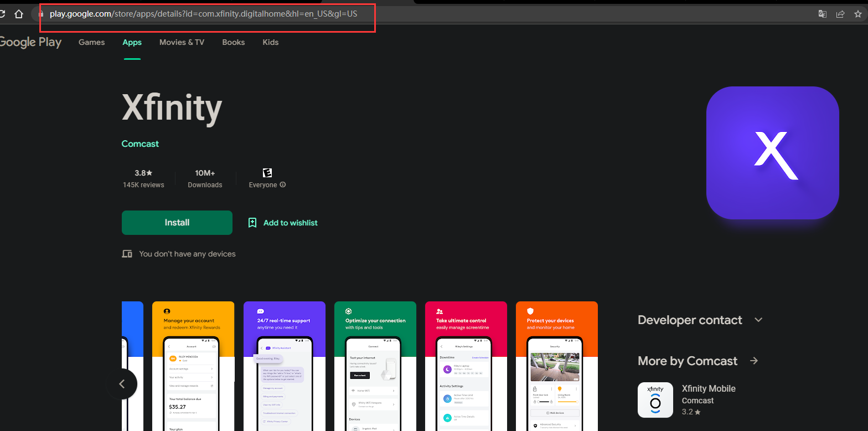Viewport: 868px width, 431px height.
Task: Expand the Developer contact section
Action: (x=759, y=320)
